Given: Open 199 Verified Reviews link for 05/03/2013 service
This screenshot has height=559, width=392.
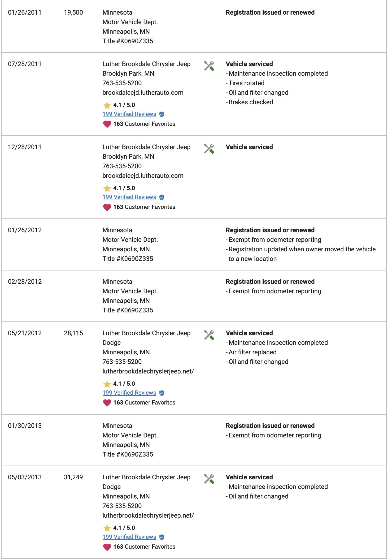Looking at the screenshot, I should [129, 537].
